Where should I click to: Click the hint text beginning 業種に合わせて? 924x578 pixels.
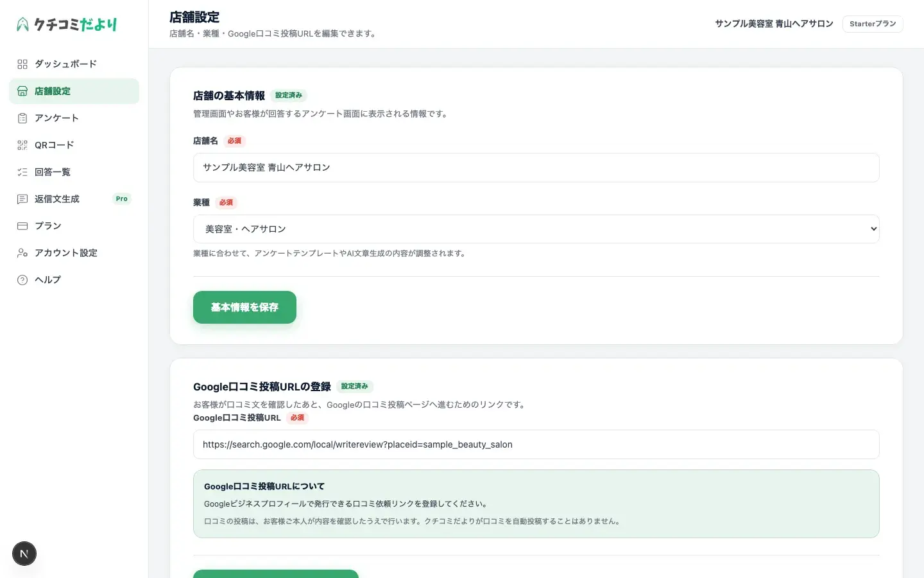pos(330,254)
